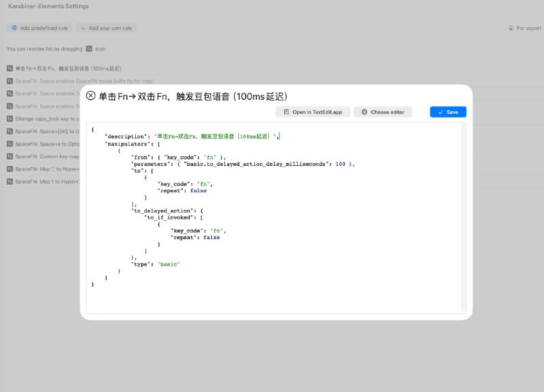Close the rule editor dialog with X icon

(90, 96)
